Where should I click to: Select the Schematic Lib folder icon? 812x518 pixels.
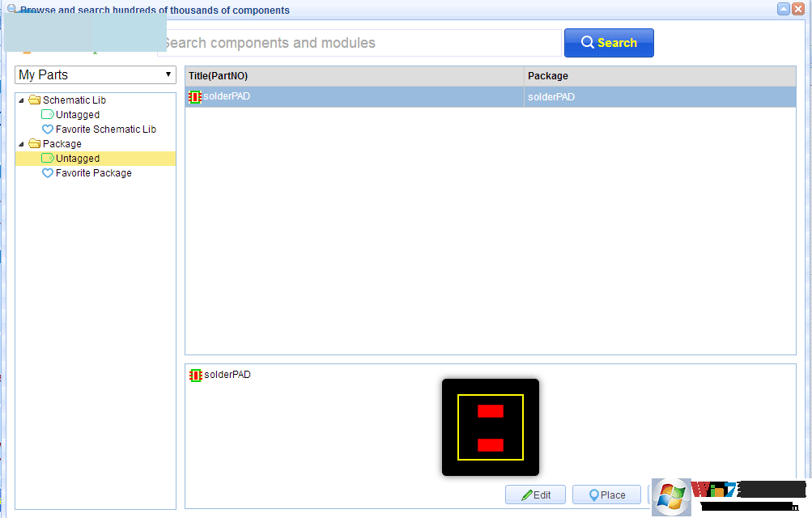pos(35,100)
